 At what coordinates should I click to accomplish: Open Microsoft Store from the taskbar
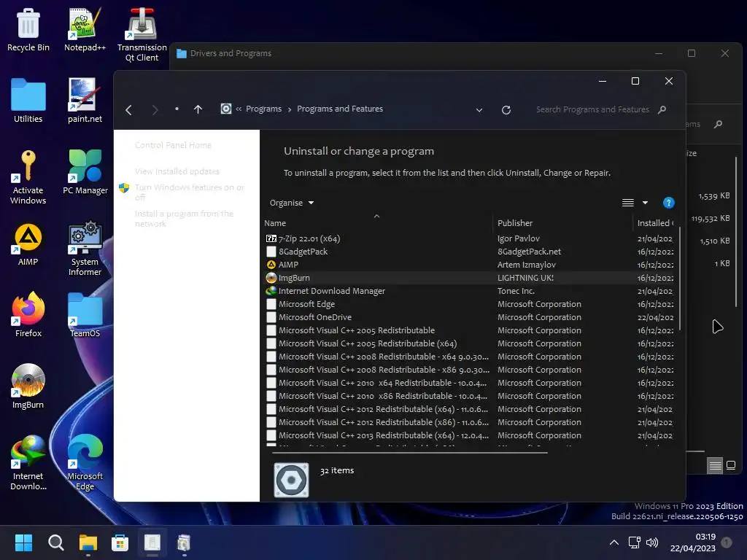pyautogui.click(x=120, y=542)
